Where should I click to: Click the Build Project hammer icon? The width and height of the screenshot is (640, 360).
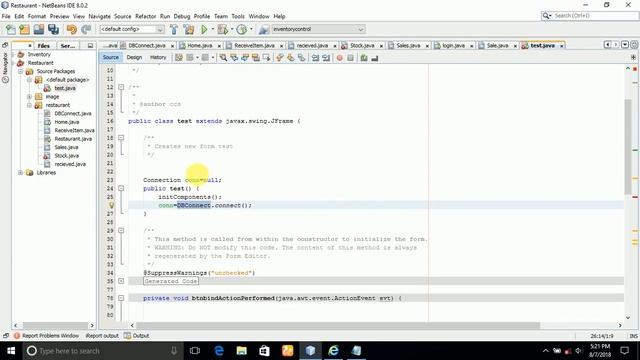click(x=174, y=29)
